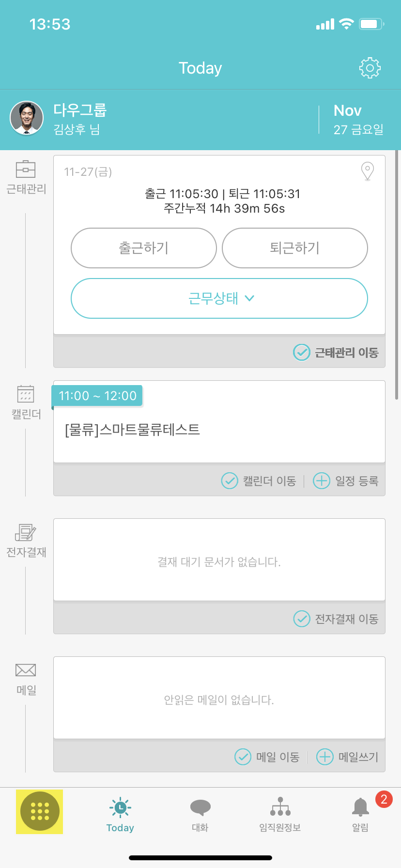Tap 메일쓰기 to compose mail

pos(347,757)
